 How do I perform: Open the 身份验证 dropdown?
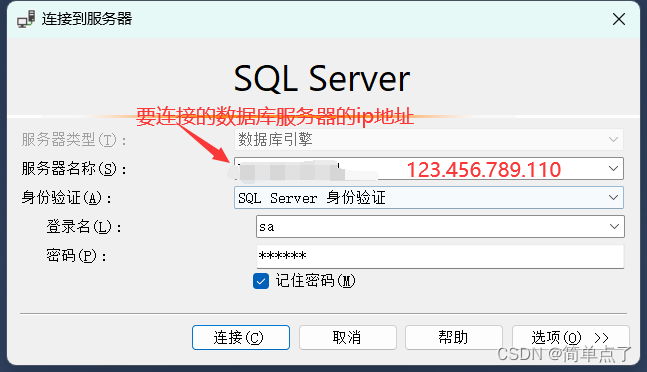click(429, 198)
